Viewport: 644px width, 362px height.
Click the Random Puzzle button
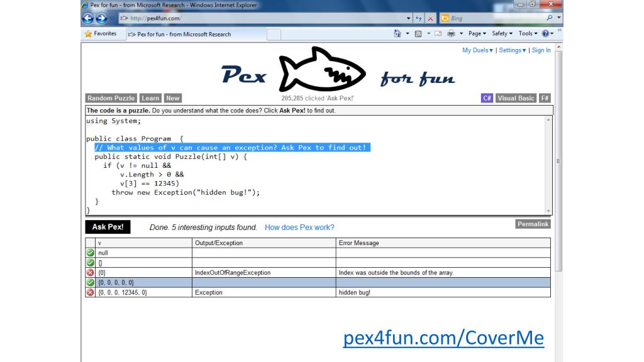click(x=111, y=98)
